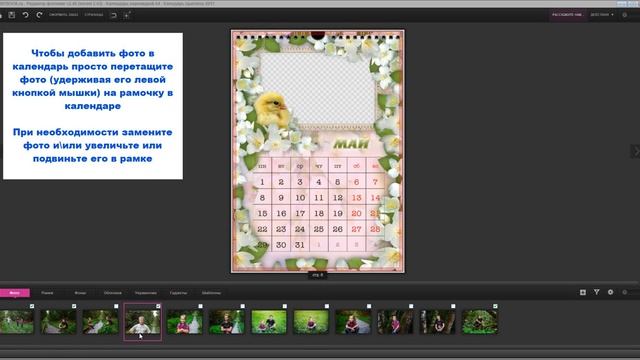Select the highlighted thumbnail of man in white shirt
Viewport: 640px width, 360px height.
[x=143, y=322]
